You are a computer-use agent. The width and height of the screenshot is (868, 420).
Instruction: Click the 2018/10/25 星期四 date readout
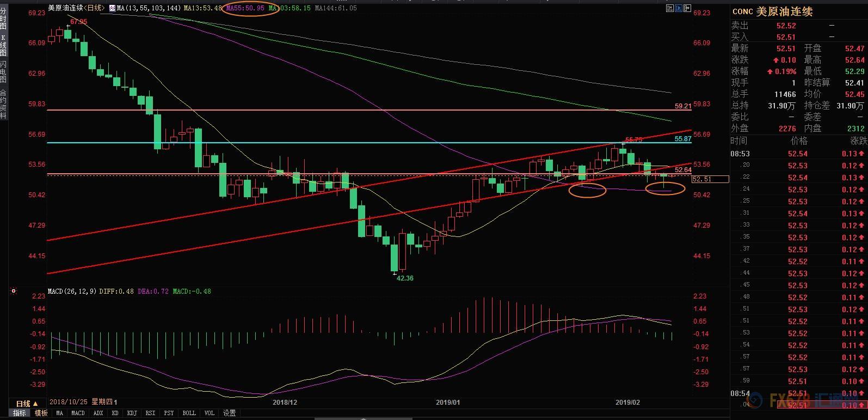point(81,402)
